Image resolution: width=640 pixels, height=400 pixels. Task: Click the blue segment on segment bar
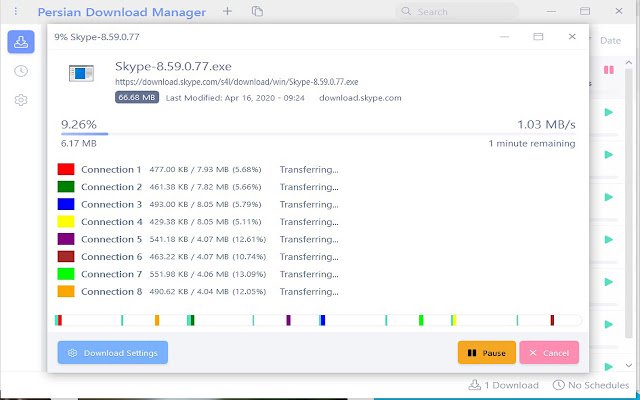(323, 320)
